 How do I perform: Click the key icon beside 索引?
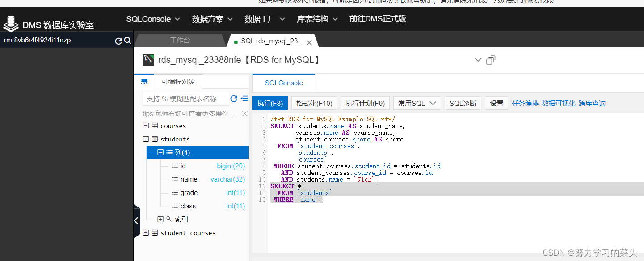pos(169,219)
